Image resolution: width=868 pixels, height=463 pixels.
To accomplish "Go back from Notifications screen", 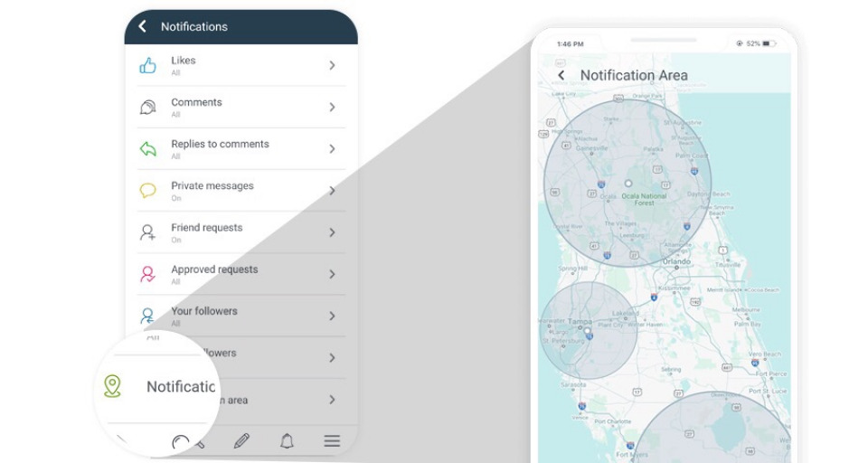I will click(142, 26).
